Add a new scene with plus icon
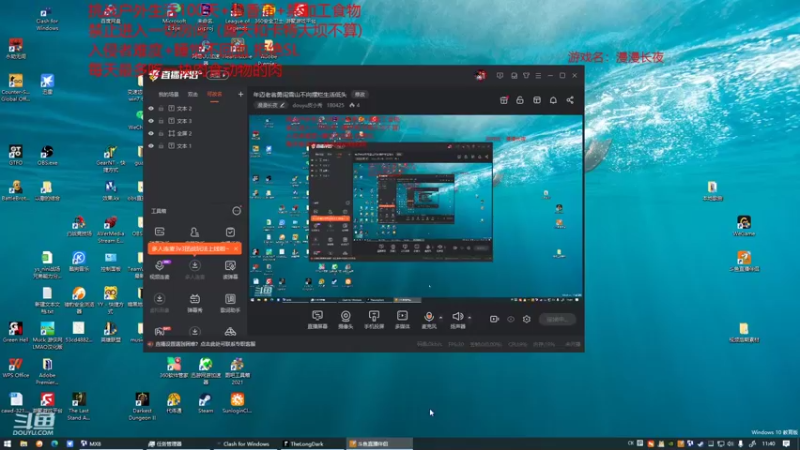 click(240, 94)
